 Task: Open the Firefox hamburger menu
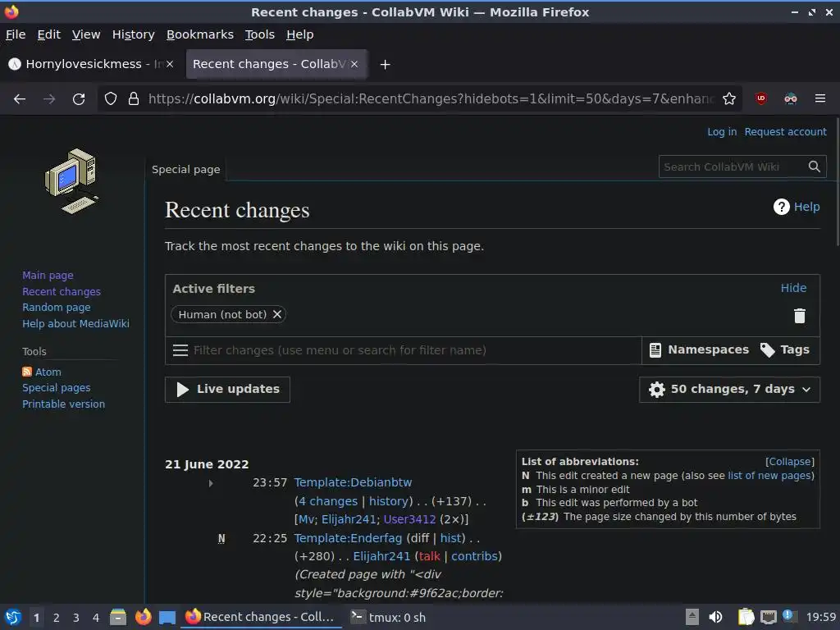(x=820, y=98)
